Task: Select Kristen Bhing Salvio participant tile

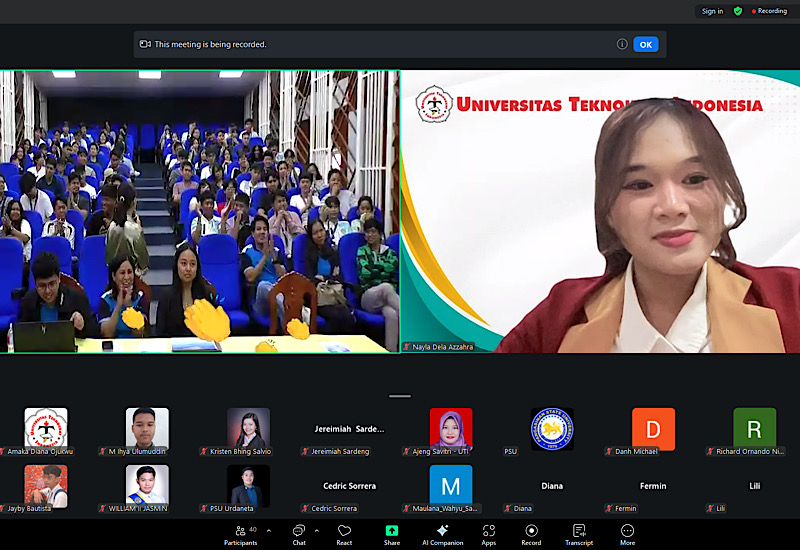Action: click(x=248, y=430)
